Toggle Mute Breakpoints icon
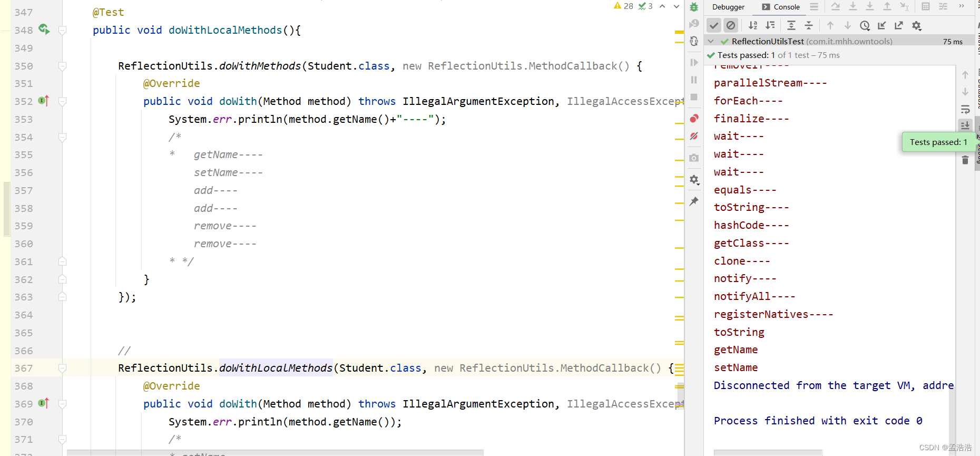Screen dimensions: 980x456 pyautogui.click(x=694, y=136)
